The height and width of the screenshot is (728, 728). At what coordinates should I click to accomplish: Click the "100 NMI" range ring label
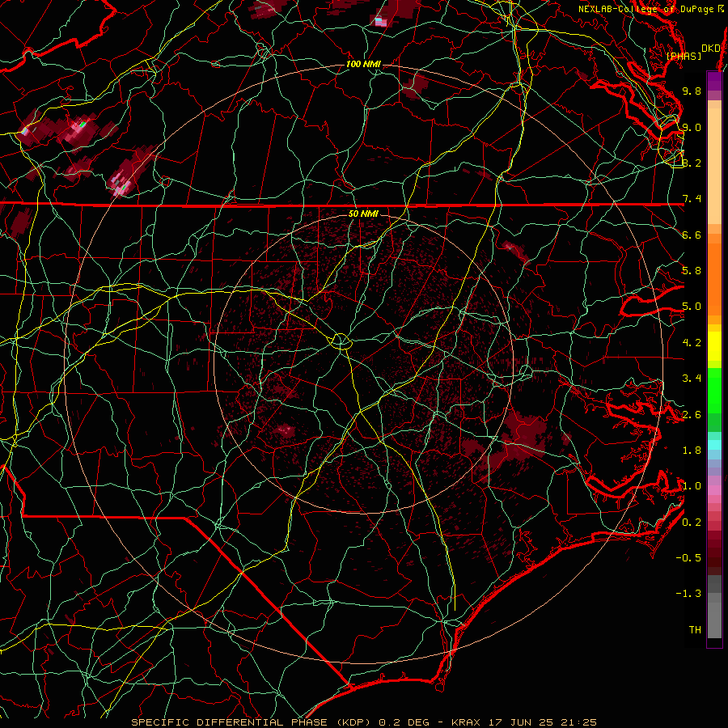363,64
